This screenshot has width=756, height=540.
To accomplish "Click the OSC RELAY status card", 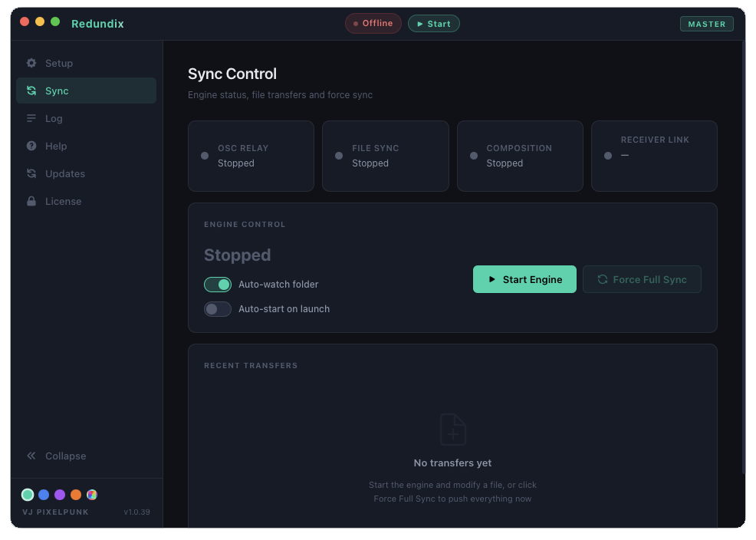I will (251, 156).
